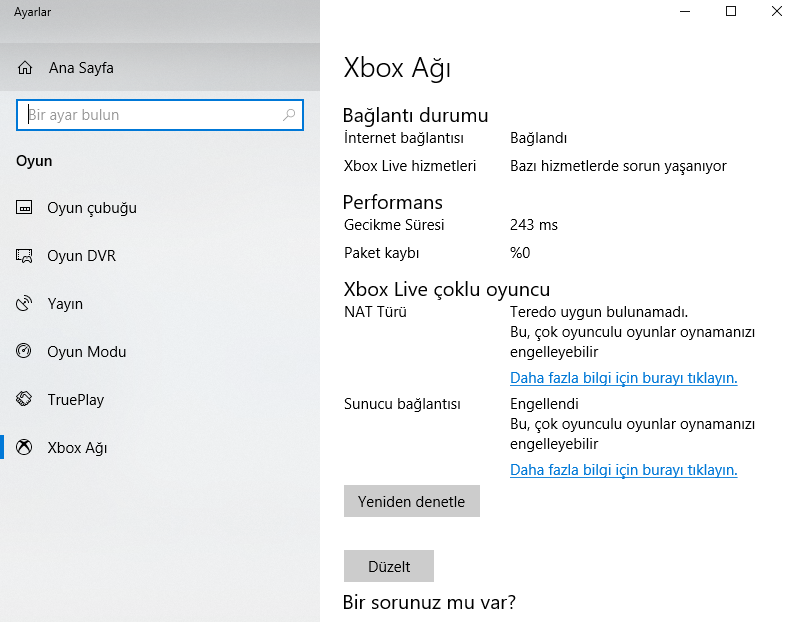Click the search magnifier icon
797x622 pixels.
coord(289,115)
